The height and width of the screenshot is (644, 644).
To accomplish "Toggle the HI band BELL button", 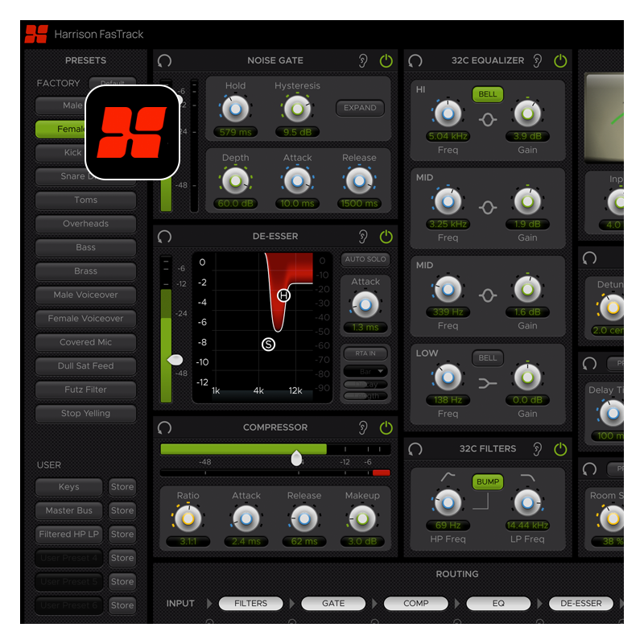I will tap(488, 94).
